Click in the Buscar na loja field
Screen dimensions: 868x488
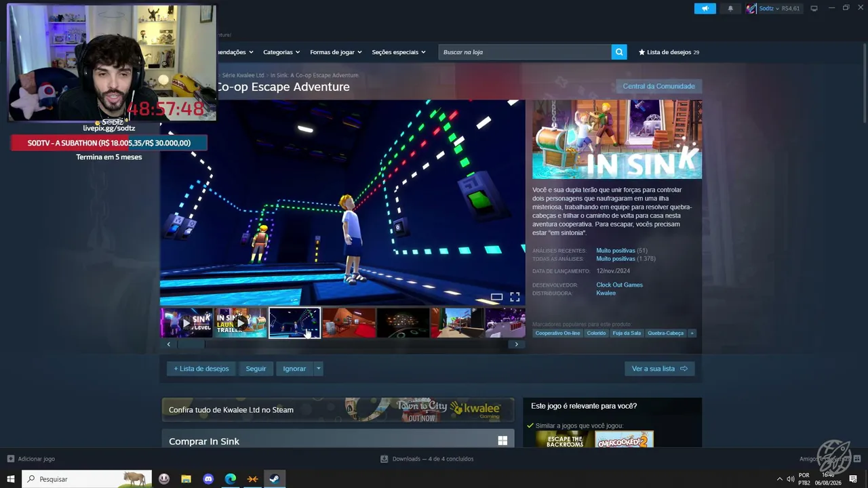pos(525,52)
